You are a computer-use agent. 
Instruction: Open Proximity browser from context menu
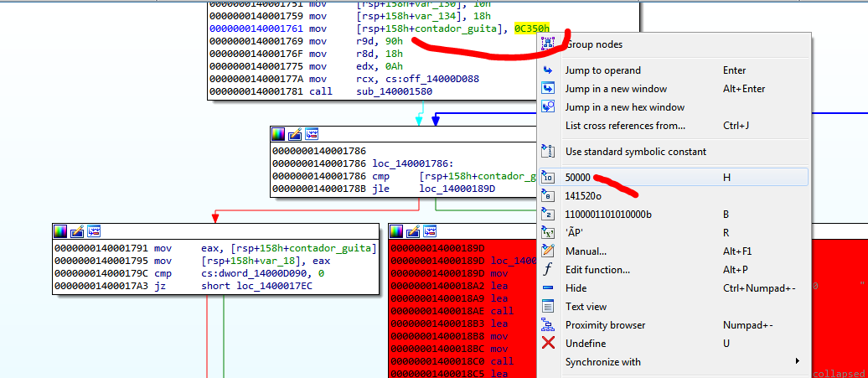point(605,325)
